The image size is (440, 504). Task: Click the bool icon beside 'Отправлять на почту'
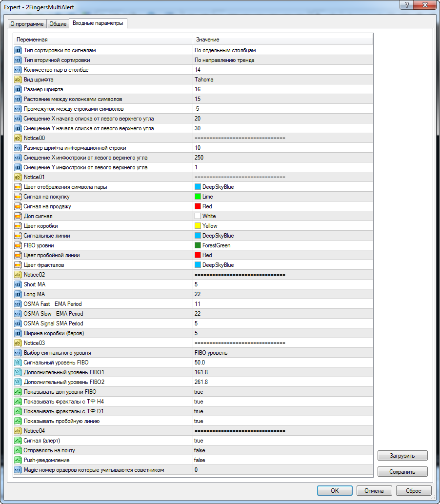click(x=18, y=450)
